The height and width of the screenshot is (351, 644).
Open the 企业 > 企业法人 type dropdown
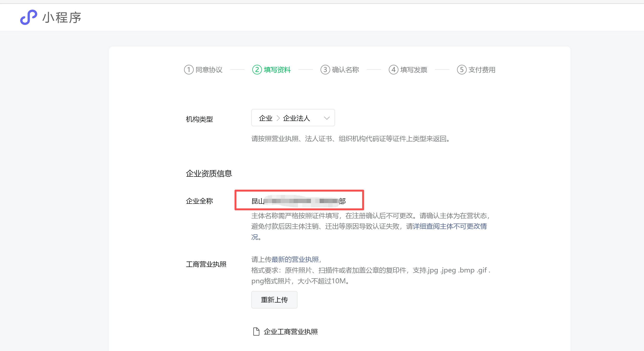(x=293, y=118)
